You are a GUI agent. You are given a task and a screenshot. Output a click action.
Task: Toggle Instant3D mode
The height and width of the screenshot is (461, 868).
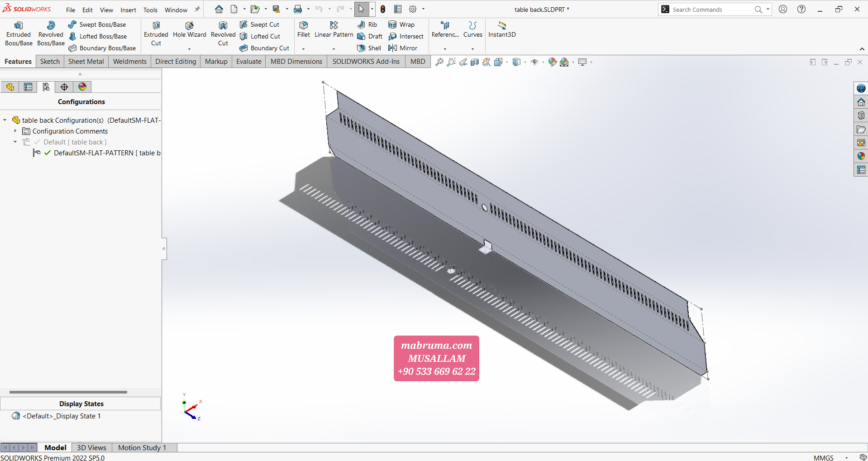pyautogui.click(x=502, y=30)
